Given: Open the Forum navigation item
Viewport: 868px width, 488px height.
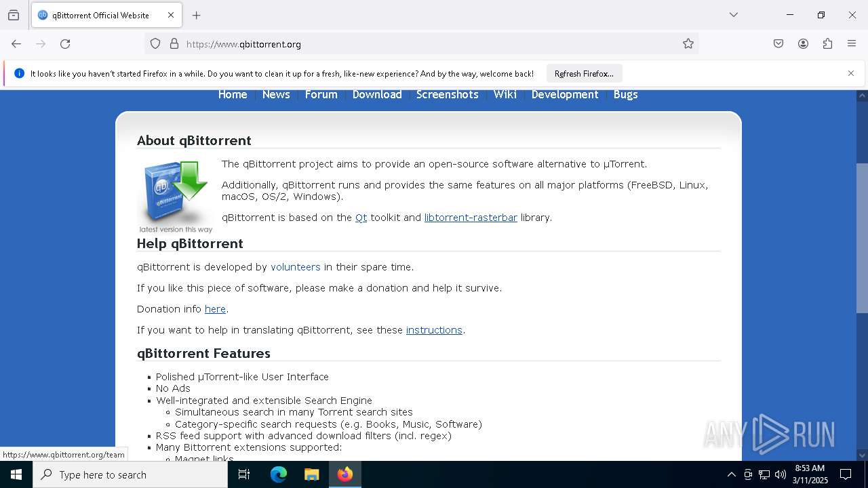Looking at the screenshot, I should coord(321,95).
